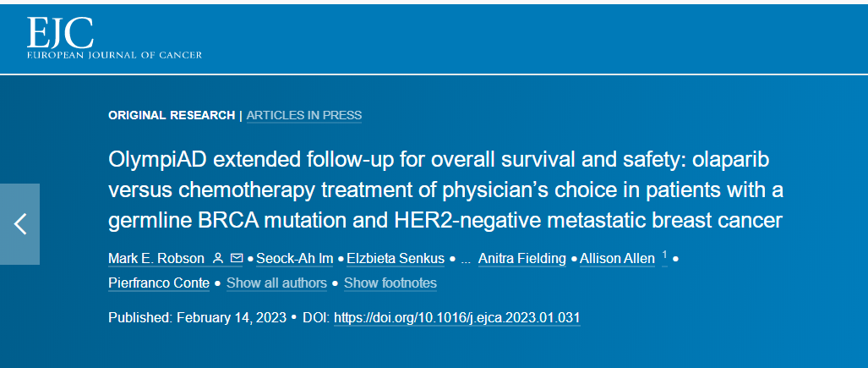The image size is (868, 368).
Task: Open author Mark E. Robson
Action: (156, 259)
